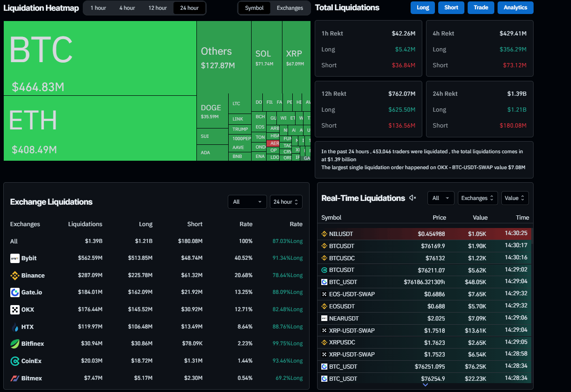The height and width of the screenshot is (392, 571).
Task: Click the Gate.io exchange logo icon
Action: [15, 292]
